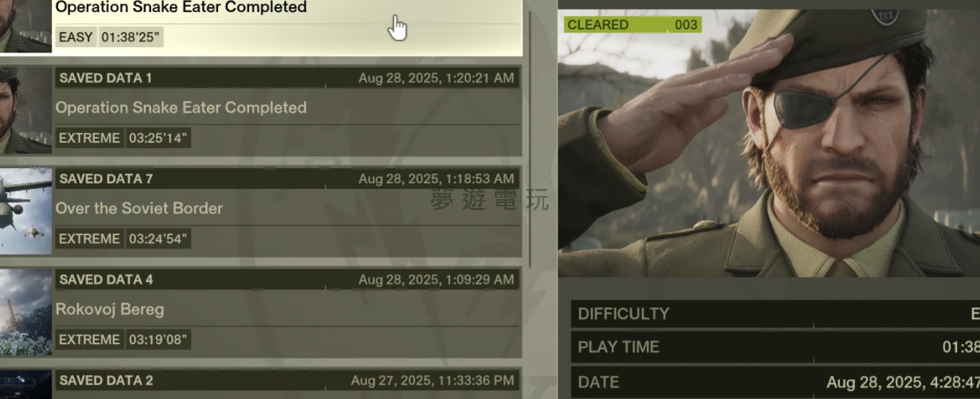Click Saved Data 4 timestamp Aug 28 1:09:29 AM

[x=436, y=280]
